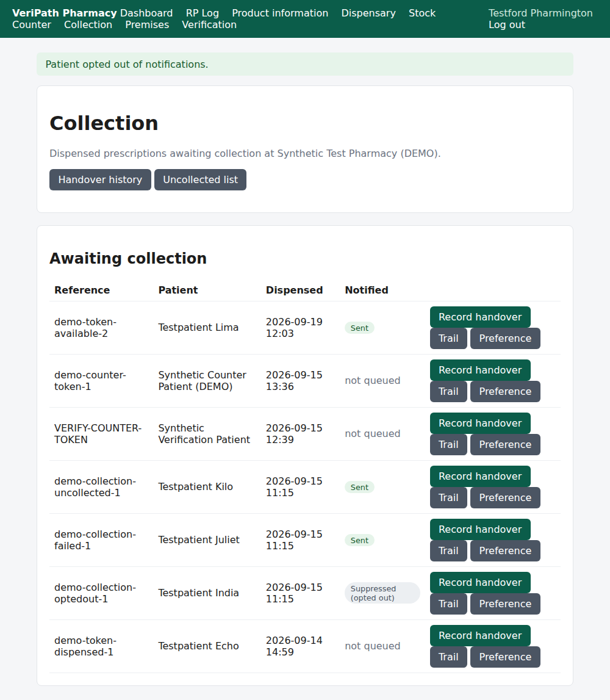Image resolution: width=610 pixels, height=700 pixels.
Task: Record handover for Testpatient Kilo
Action: point(480,477)
